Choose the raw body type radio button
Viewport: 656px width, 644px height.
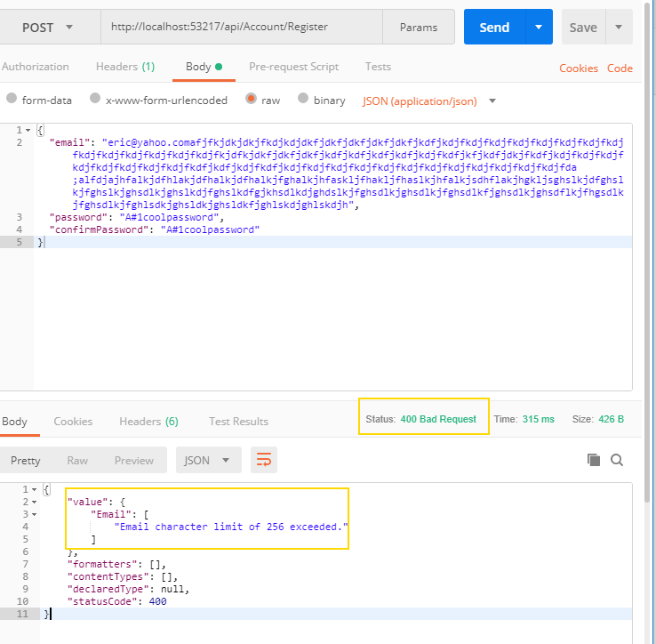click(252, 101)
